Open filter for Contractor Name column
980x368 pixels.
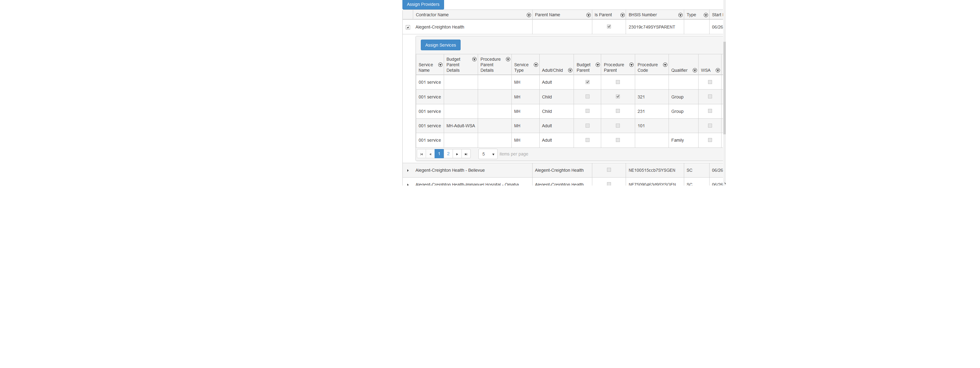tap(528, 15)
